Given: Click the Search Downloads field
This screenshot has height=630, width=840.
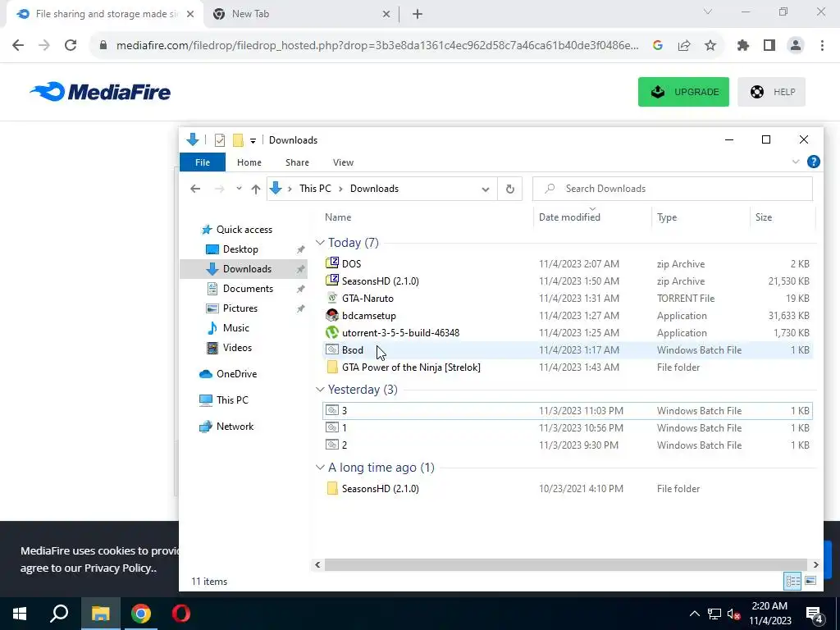Looking at the screenshot, I should click(x=673, y=189).
